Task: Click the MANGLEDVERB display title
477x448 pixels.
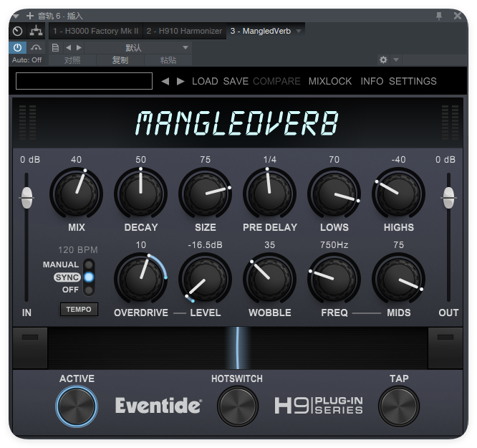Action: [x=237, y=123]
